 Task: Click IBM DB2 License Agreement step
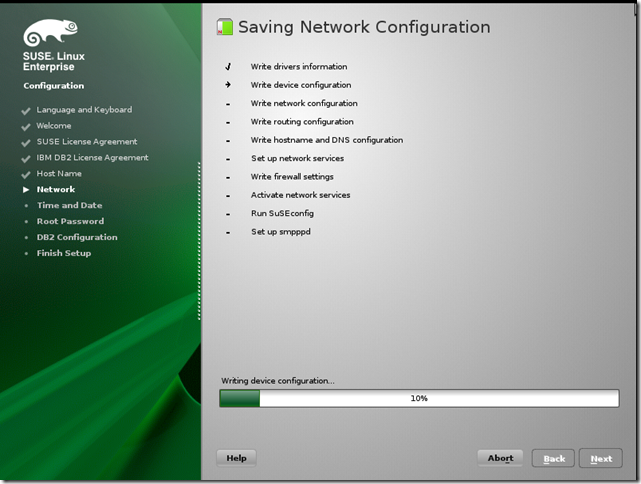pos(92,158)
